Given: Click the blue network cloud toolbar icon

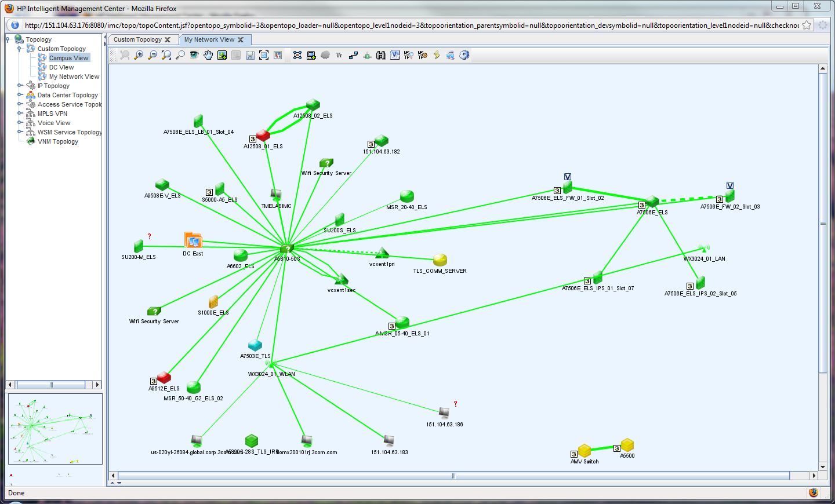Looking at the screenshot, I should coord(451,55).
